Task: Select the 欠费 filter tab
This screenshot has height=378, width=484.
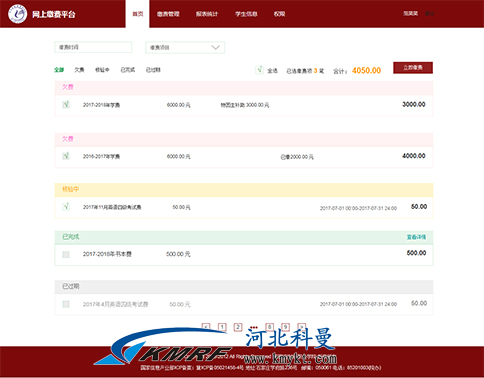Action: [79, 70]
